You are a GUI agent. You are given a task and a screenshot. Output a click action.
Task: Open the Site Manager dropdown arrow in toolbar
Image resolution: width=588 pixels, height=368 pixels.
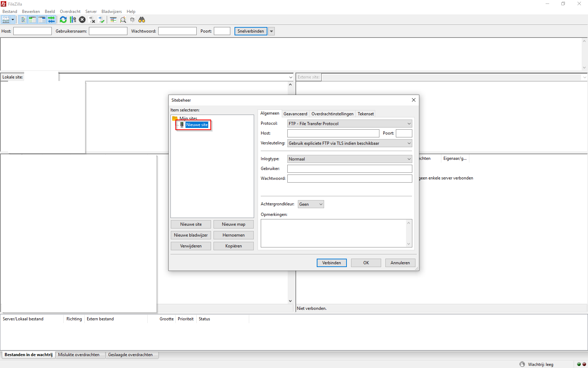click(x=13, y=20)
